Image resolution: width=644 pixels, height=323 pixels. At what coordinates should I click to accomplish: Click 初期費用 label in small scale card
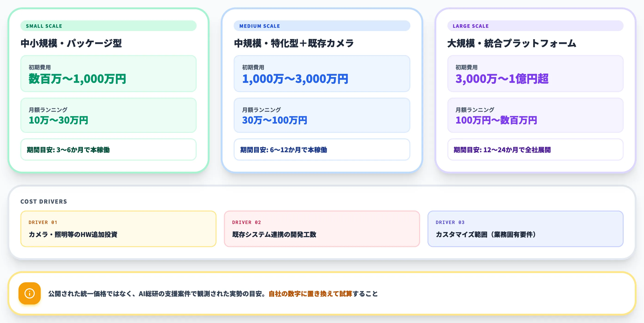coord(40,67)
